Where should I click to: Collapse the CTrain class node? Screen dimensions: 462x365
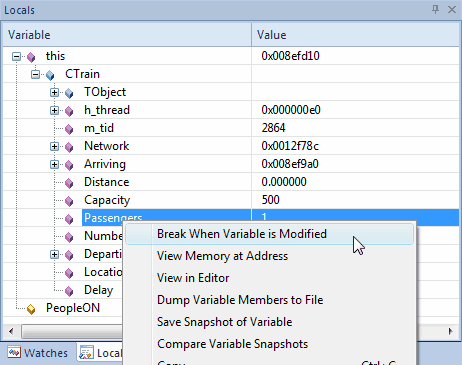click(35, 74)
